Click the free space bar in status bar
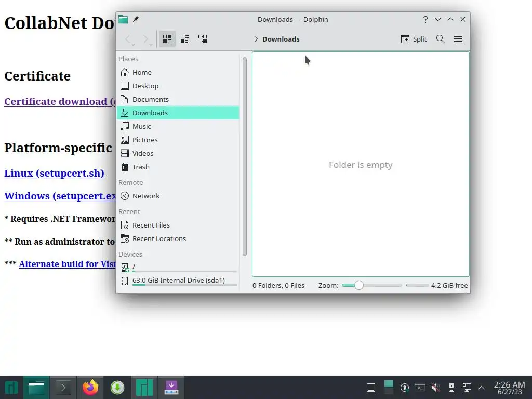 click(417, 285)
